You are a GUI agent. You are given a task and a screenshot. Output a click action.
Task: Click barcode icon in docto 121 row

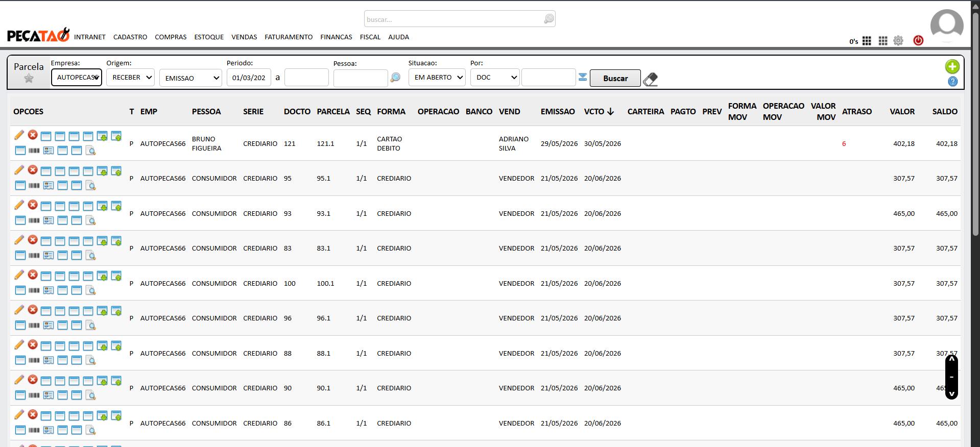coord(34,151)
